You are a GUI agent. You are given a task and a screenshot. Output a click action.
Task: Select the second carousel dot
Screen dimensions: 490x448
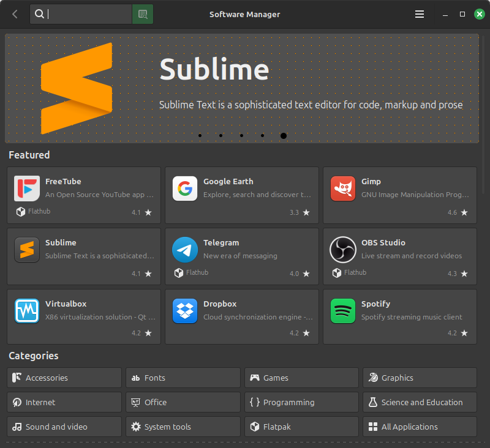pyautogui.click(x=221, y=135)
